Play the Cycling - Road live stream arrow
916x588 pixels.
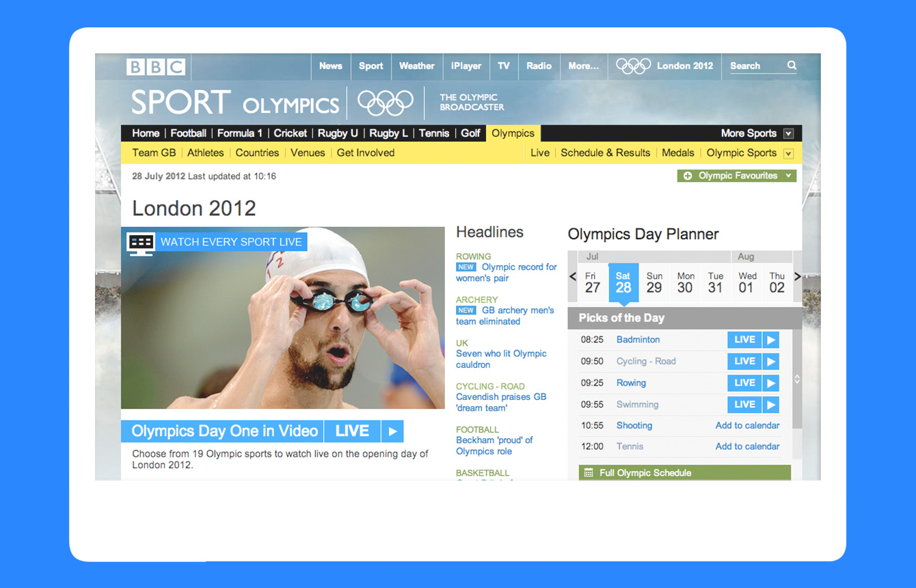771,361
